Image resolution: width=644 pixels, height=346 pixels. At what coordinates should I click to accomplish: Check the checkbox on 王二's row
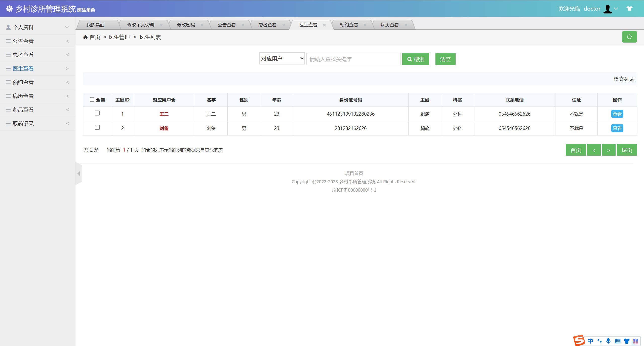(x=97, y=113)
